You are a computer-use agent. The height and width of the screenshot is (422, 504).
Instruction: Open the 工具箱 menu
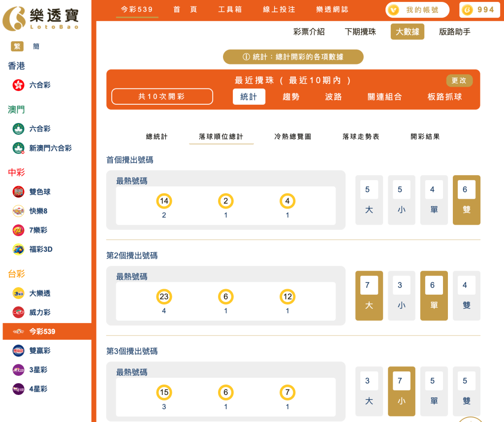(230, 8)
